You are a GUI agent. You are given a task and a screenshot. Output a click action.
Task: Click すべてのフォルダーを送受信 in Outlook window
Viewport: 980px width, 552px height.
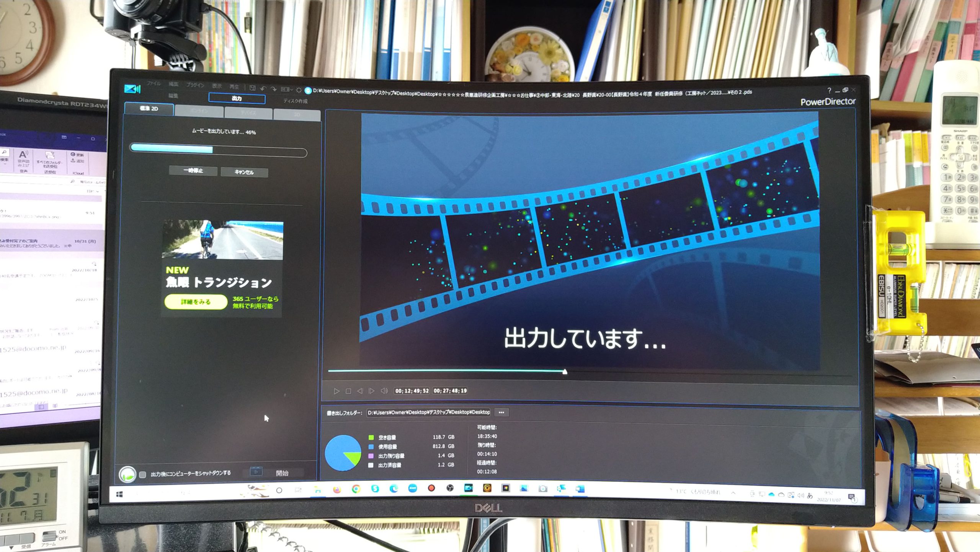pos(50,160)
